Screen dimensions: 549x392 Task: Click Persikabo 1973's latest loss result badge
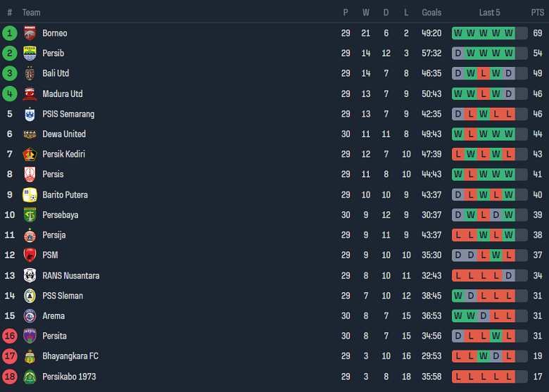pos(509,377)
